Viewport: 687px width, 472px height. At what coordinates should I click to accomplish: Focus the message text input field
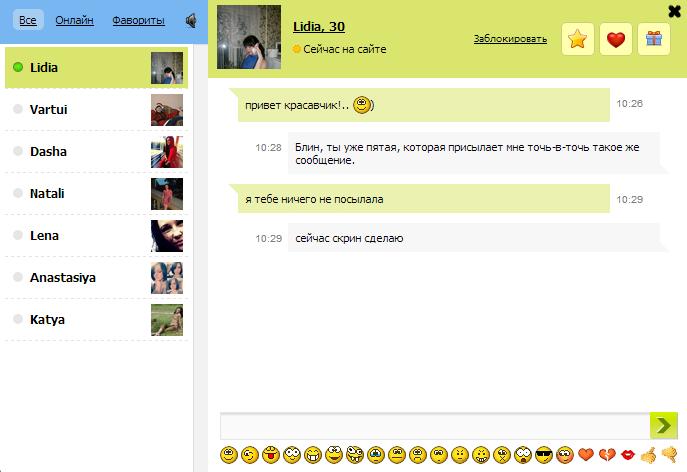tap(435, 426)
